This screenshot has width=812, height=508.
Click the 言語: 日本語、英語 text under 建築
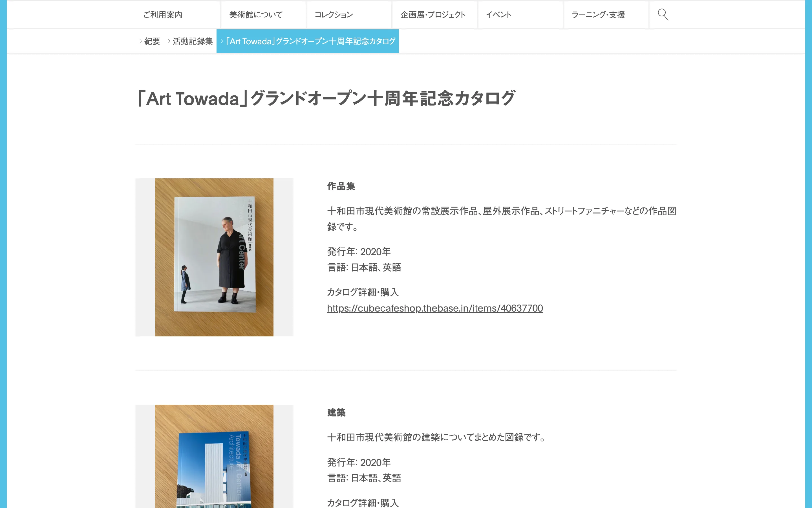(364, 478)
